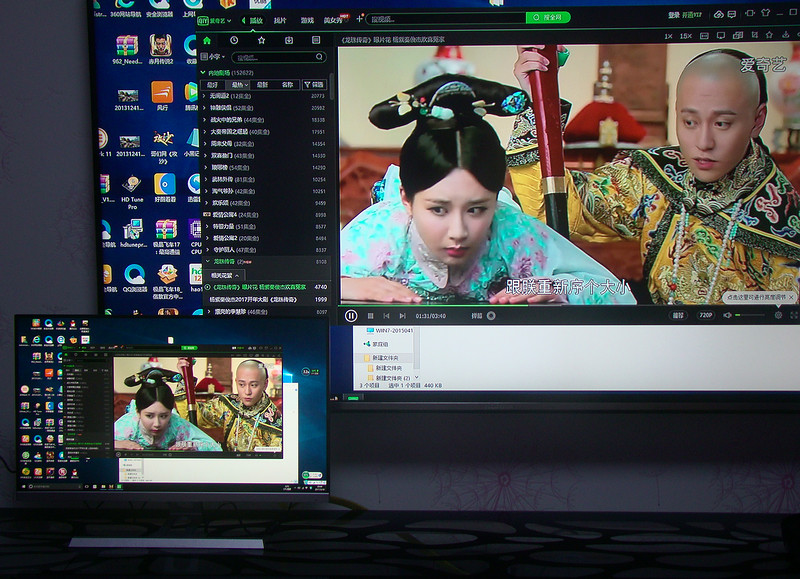Play the clip with 4740 plays
This screenshot has width=800, height=579.
pyautogui.click(x=266, y=287)
